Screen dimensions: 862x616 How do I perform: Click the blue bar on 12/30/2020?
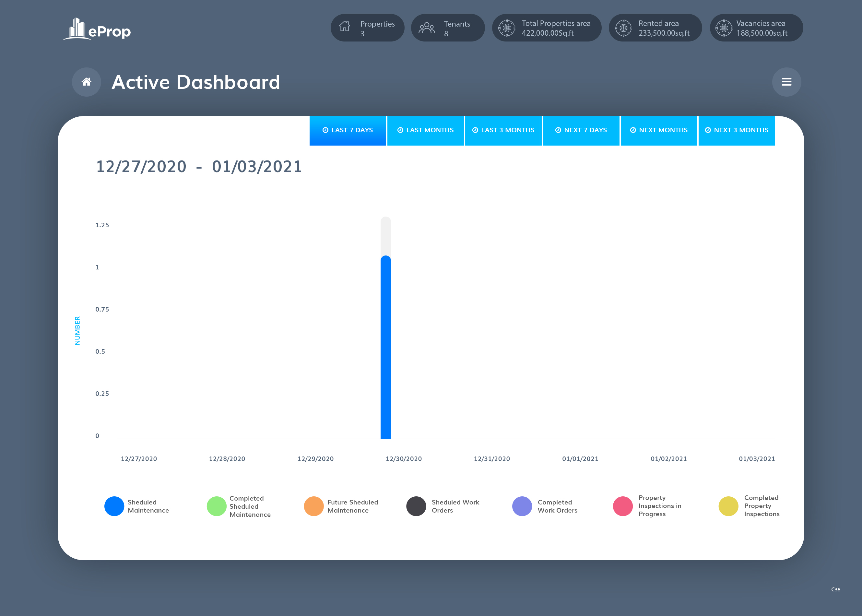click(385, 347)
